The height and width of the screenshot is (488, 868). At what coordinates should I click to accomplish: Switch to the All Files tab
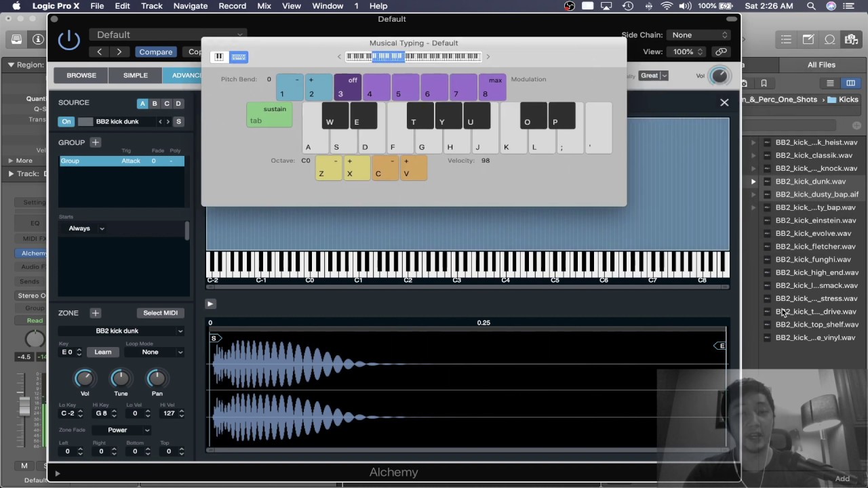821,65
